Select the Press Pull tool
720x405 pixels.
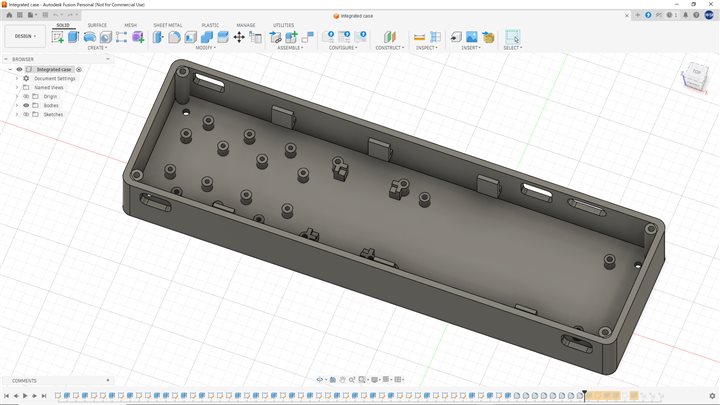(158, 37)
